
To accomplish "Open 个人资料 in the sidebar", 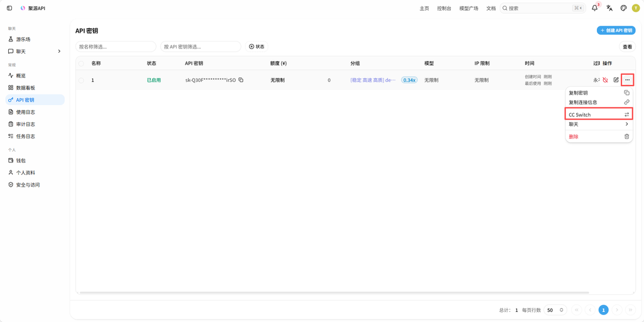I will 35,173.
